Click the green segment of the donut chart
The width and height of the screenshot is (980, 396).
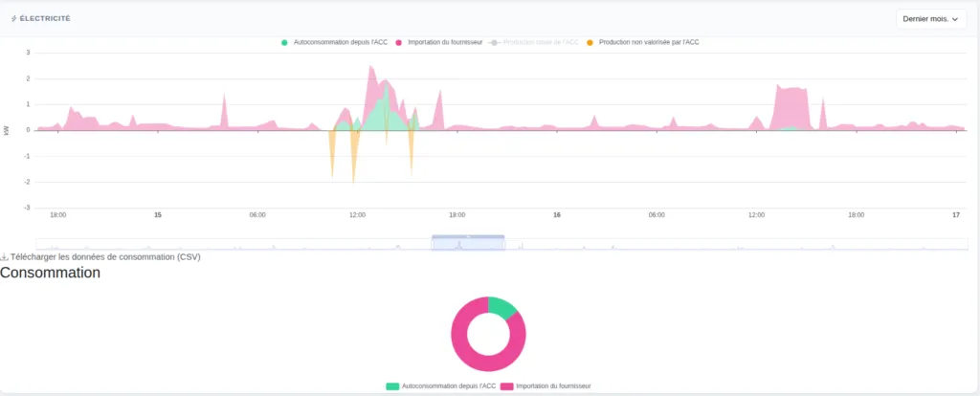pyautogui.click(x=502, y=307)
